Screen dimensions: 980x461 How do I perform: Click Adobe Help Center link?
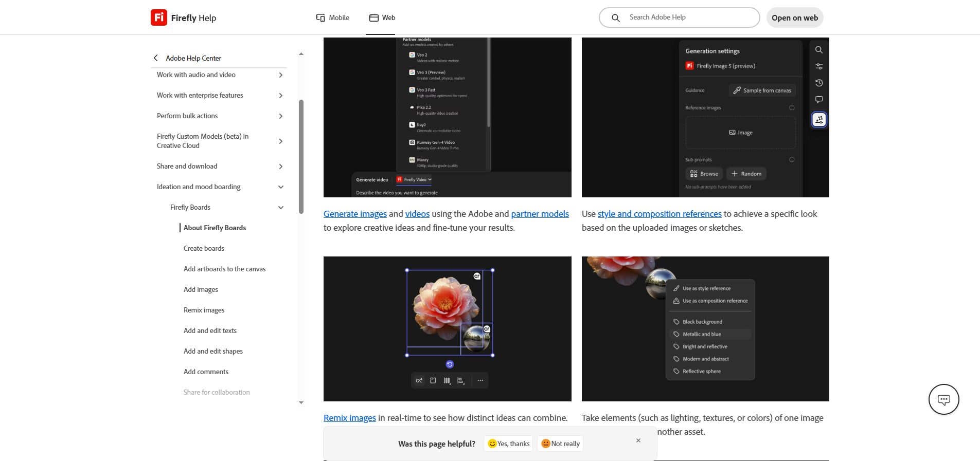pyautogui.click(x=193, y=58)
